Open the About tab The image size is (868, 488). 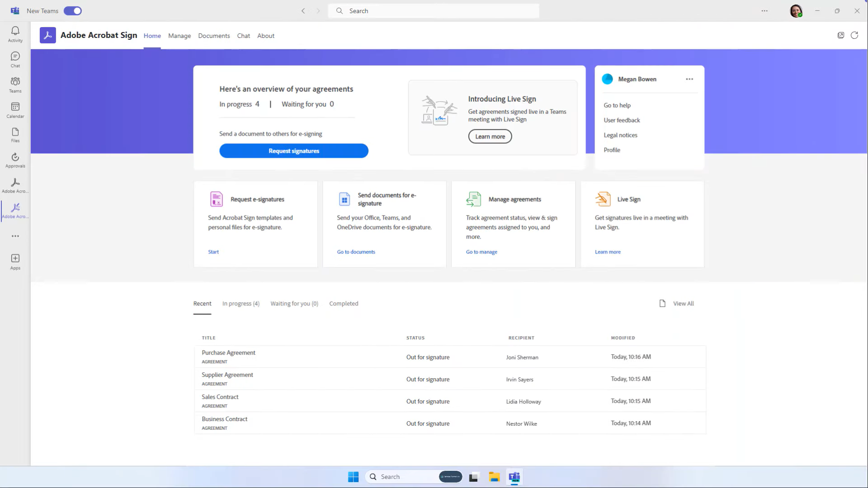click(x=266, y=36)
